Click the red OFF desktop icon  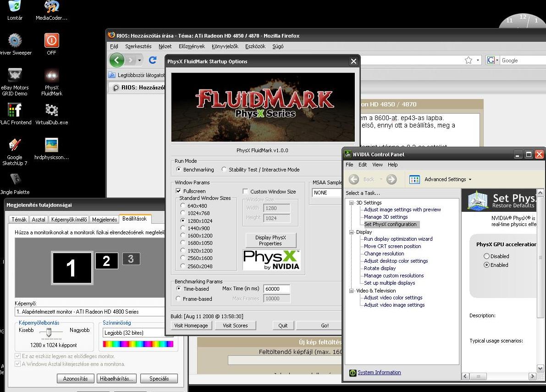click(x=51, y=40)
